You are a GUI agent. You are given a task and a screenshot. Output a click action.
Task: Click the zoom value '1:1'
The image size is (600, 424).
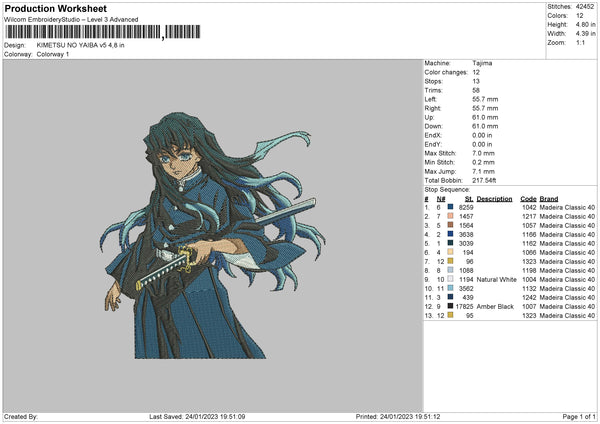(580, 43)
